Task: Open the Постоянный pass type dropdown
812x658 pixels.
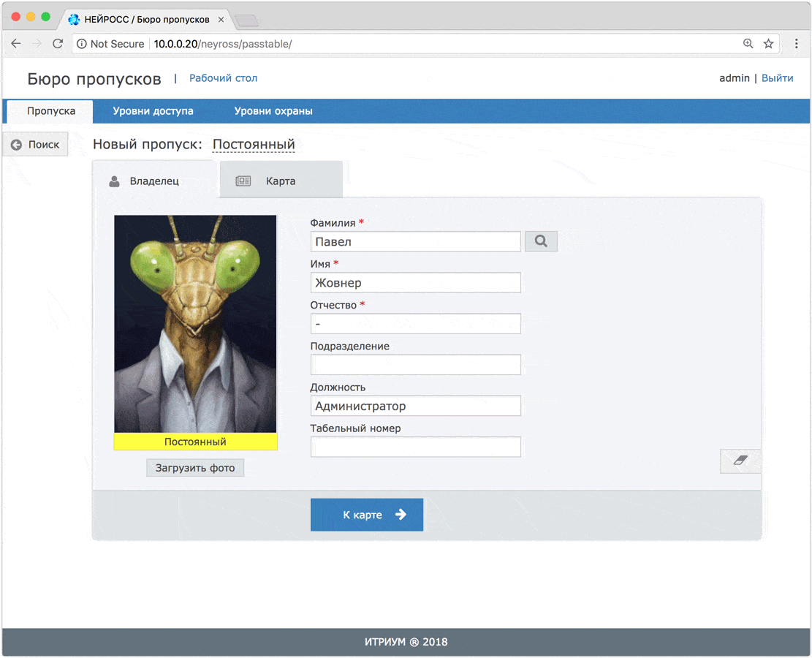Action: pyautogui.click(x=254, y=145)
